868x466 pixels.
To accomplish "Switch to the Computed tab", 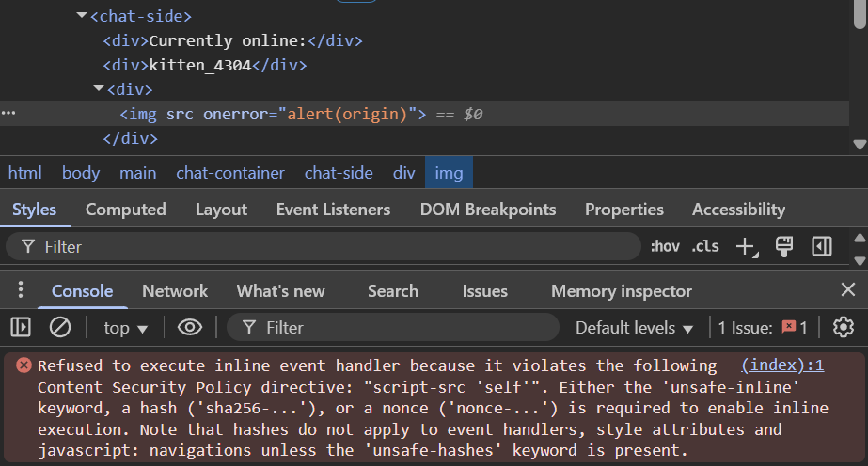I will 125,210.
